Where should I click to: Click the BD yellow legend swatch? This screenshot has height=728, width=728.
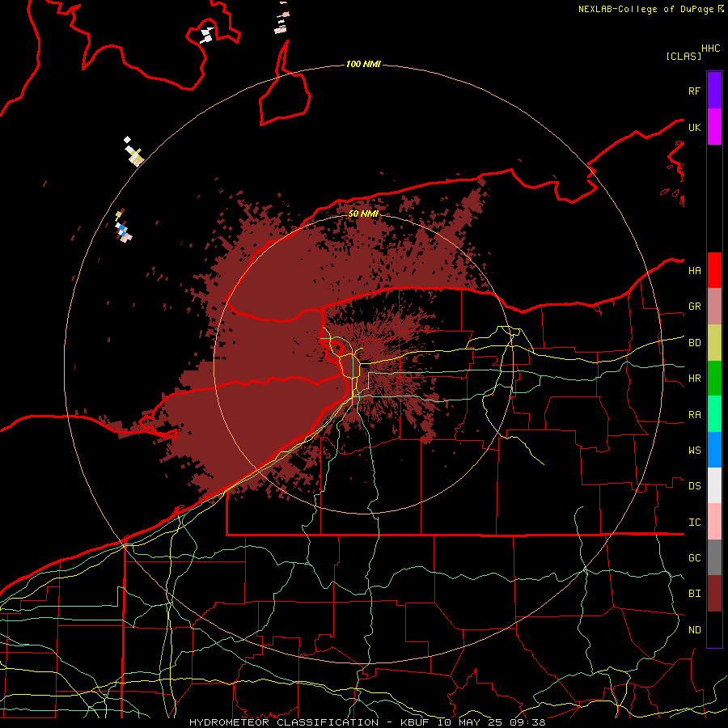point(714,343)
